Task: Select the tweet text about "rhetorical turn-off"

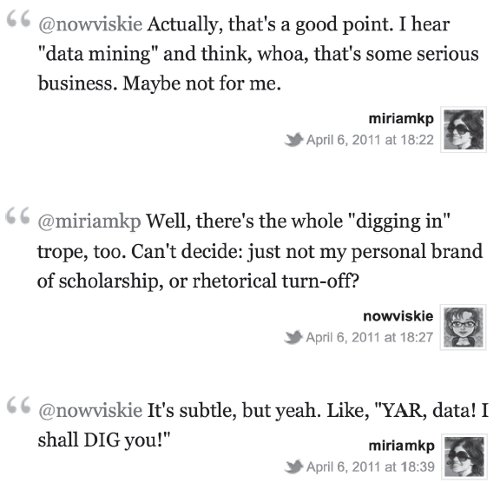Action: [x=260, y=251]
